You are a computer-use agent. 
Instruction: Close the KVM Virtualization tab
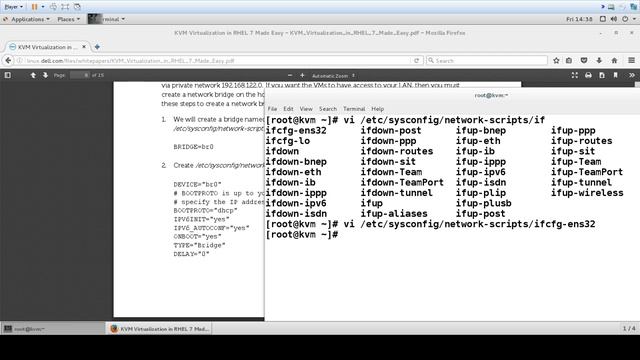[x=84, y=47]
